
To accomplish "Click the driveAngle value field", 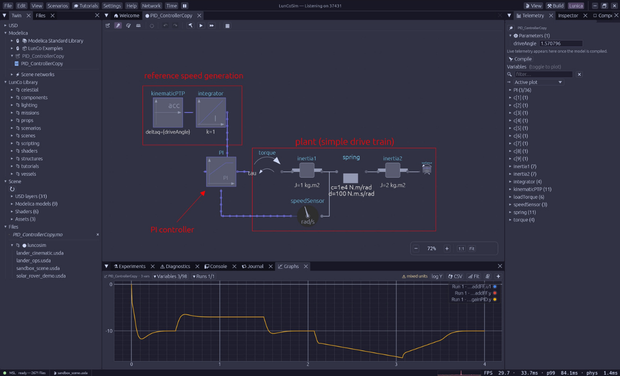I will [561, 43].
